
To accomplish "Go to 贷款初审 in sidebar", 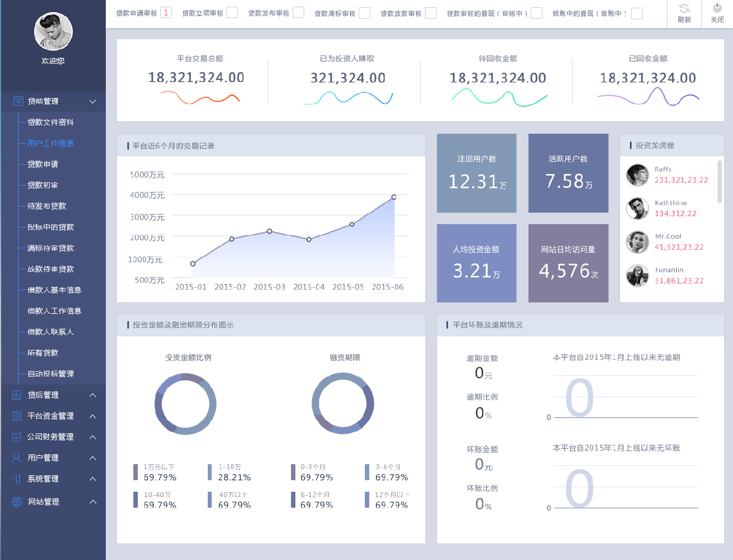I will [43, 185].
